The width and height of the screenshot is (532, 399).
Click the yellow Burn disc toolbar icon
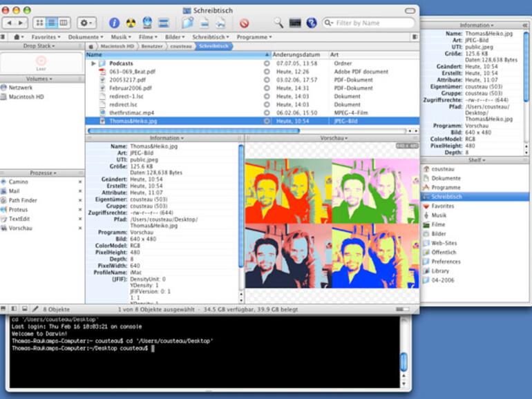coord(131,23)
